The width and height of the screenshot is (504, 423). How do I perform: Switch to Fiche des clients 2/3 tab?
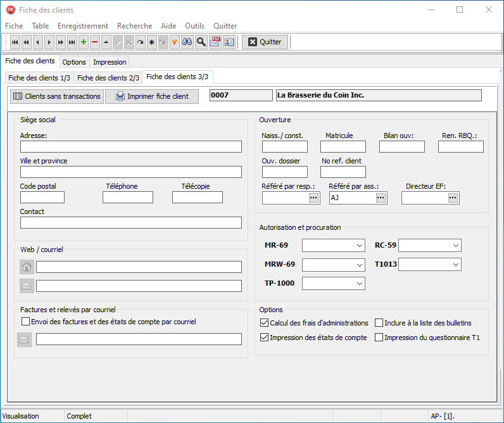[x=108, y=78]
